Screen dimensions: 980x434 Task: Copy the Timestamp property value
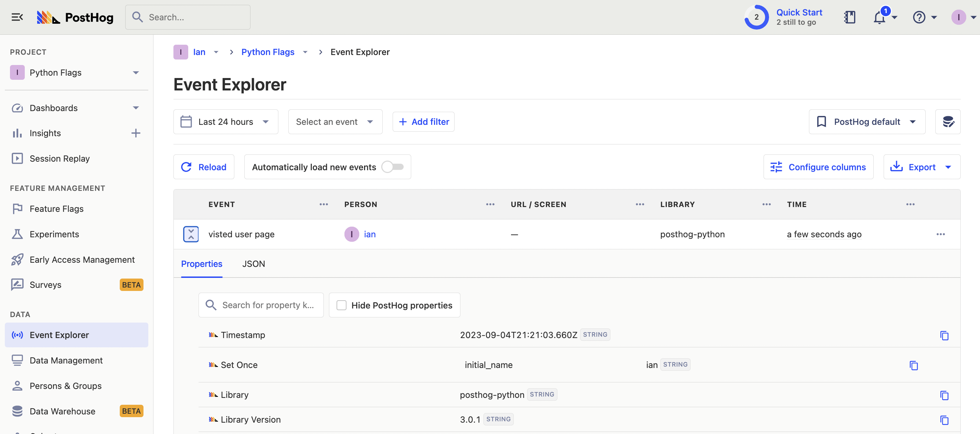944,336
